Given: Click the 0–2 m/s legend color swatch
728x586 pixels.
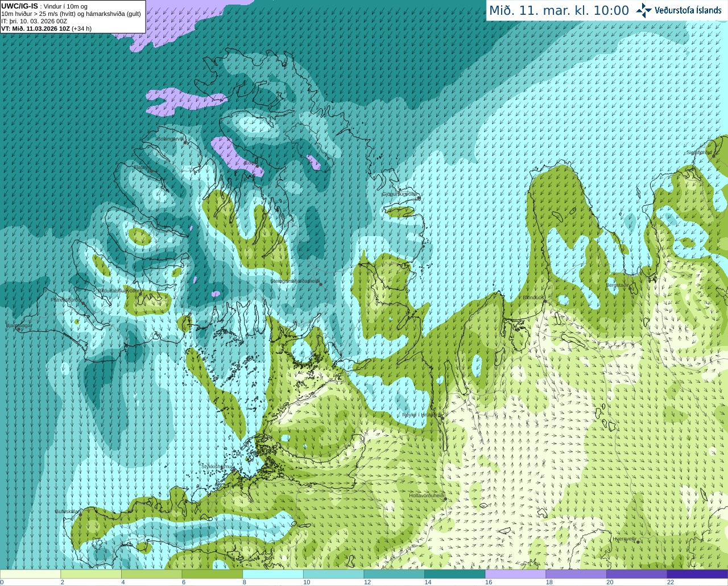Looking at the screenshot, I should pyautogui.click(x=30, y=574).
